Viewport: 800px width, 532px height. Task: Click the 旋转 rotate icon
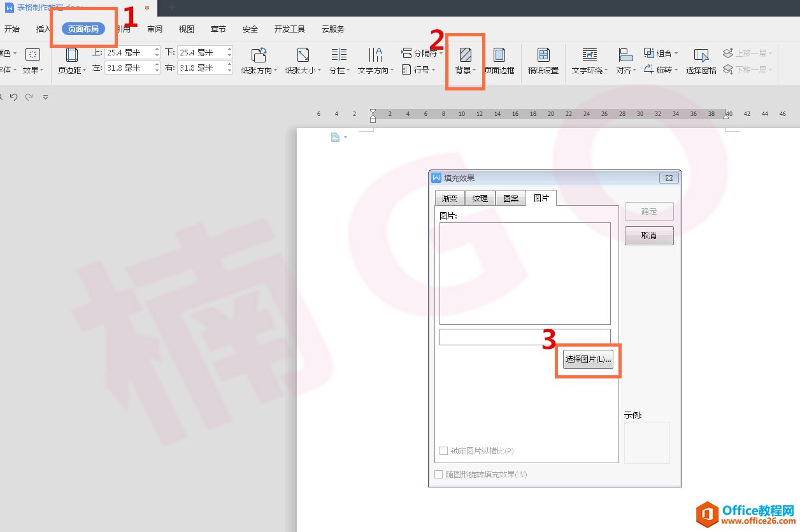[x=649, y=69]
